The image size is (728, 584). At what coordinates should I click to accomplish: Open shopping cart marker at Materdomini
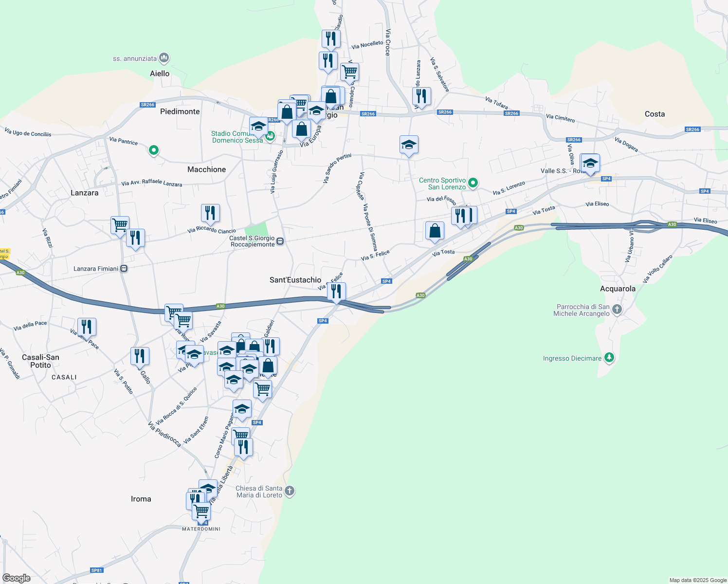201,512
